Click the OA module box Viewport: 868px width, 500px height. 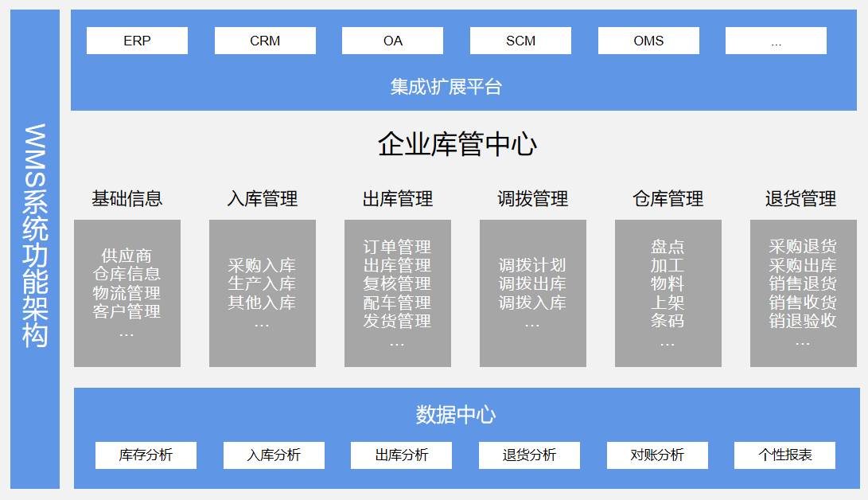click(x=391, y=40)
